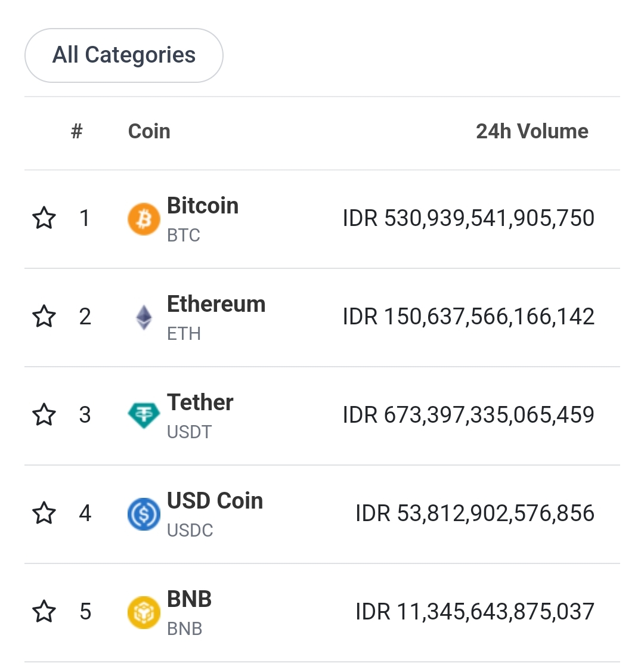The height and width of the screenshot is (663, 644).
Task: Mark BNB as favorite with star
Action: [44, 612]
